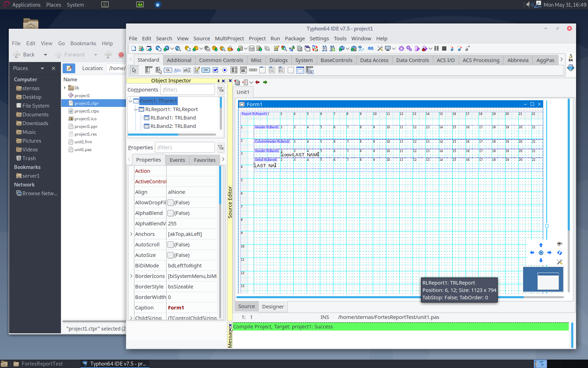
Task: Collapse the RLReport1: TRLReport tree node
Action: pos(135,109)
